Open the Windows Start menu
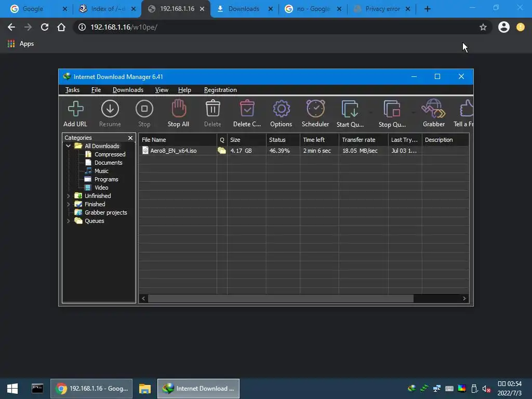 click(x=12, y=389)
